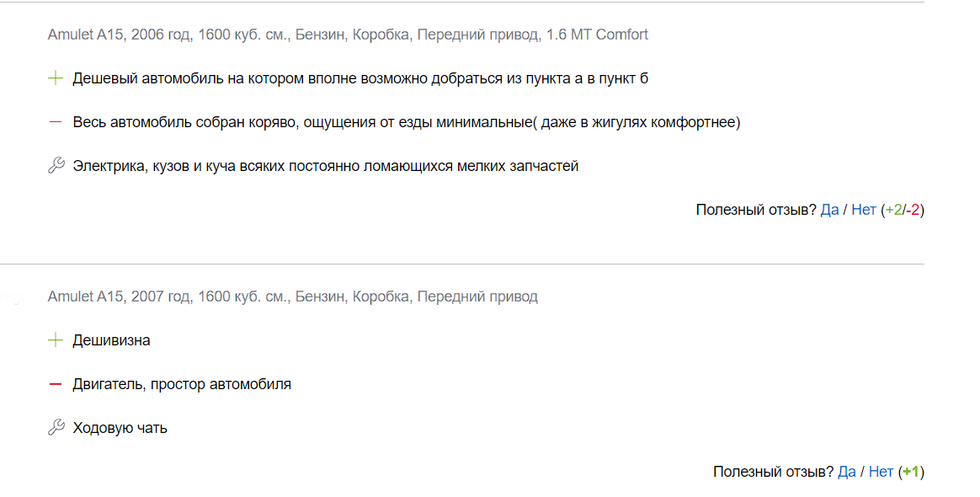Screen dimensions: 980x497
Task: Click the red minus icon on the 2006 review
Action: [x=55, y=121]
